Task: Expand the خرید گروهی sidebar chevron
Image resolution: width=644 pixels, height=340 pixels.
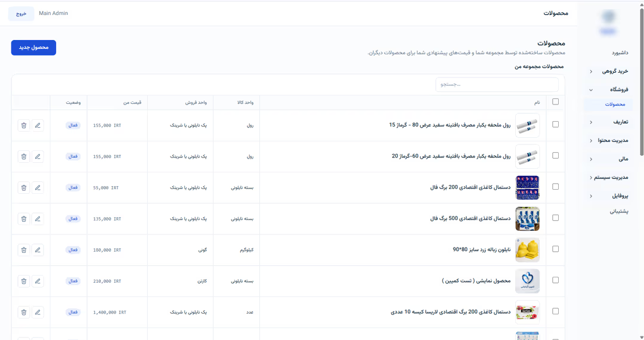Action: 591,72
